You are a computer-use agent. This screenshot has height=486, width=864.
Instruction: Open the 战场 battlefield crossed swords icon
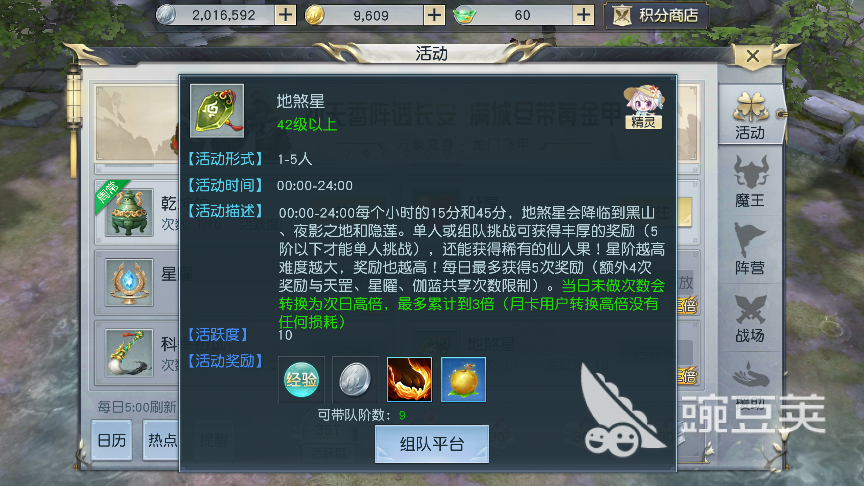pos(750,318)
